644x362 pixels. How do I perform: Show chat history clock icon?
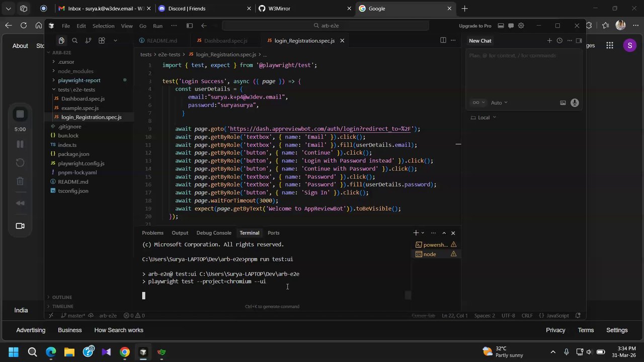point(559,41)
